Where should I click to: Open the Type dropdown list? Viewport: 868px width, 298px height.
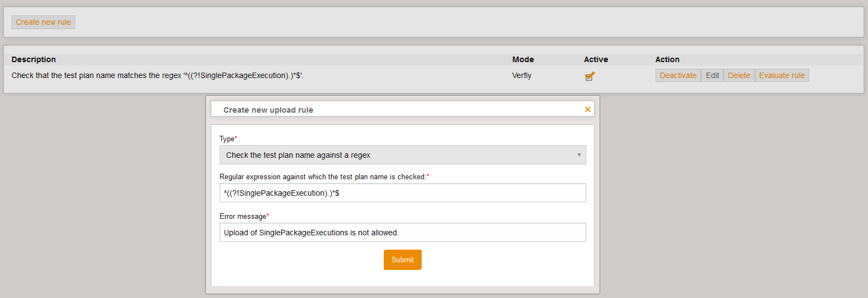(x=402, y=155)
